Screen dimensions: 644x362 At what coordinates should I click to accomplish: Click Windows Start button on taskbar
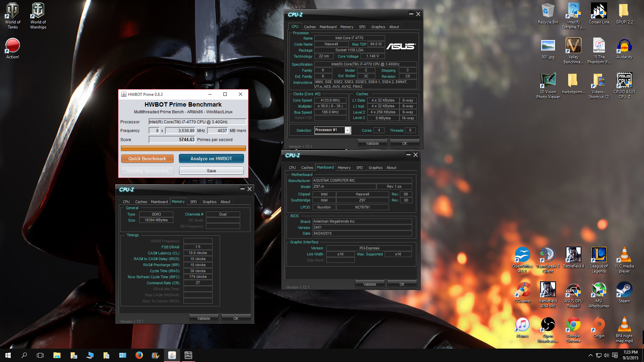click(x=8, y=355)
